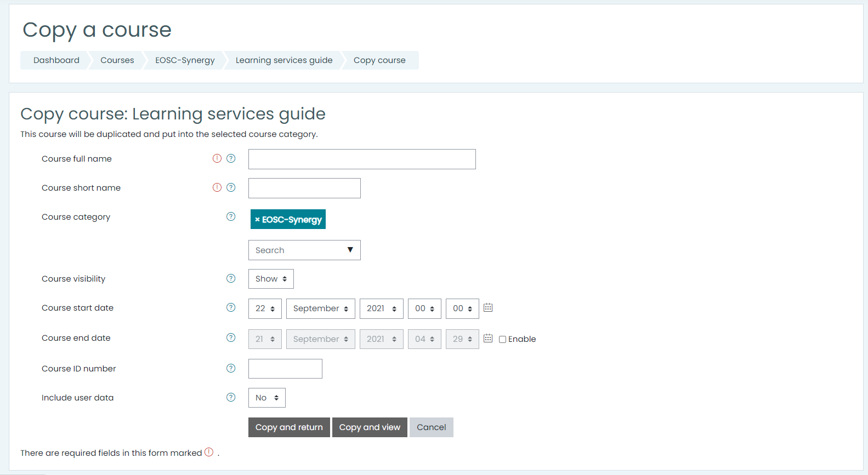868x475 pixels.
Task: Open help for Course ID number
Action: (231, 368)
